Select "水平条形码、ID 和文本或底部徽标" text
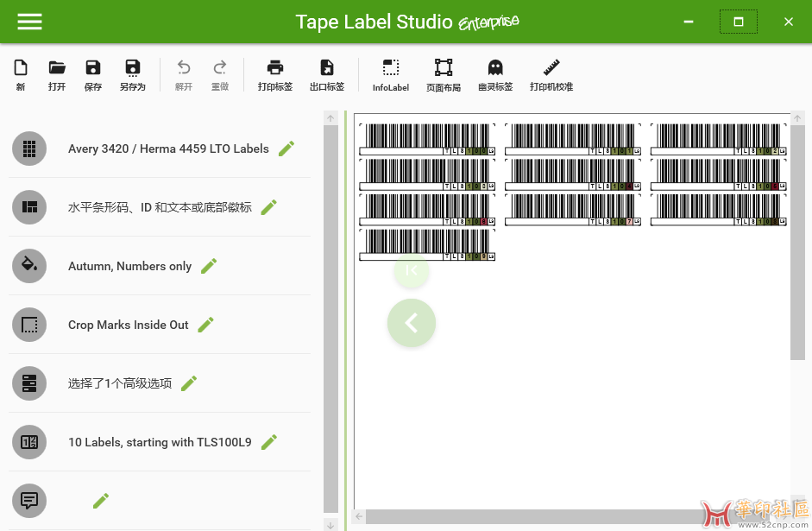812x531 pixels. click(x=160, y=207)
